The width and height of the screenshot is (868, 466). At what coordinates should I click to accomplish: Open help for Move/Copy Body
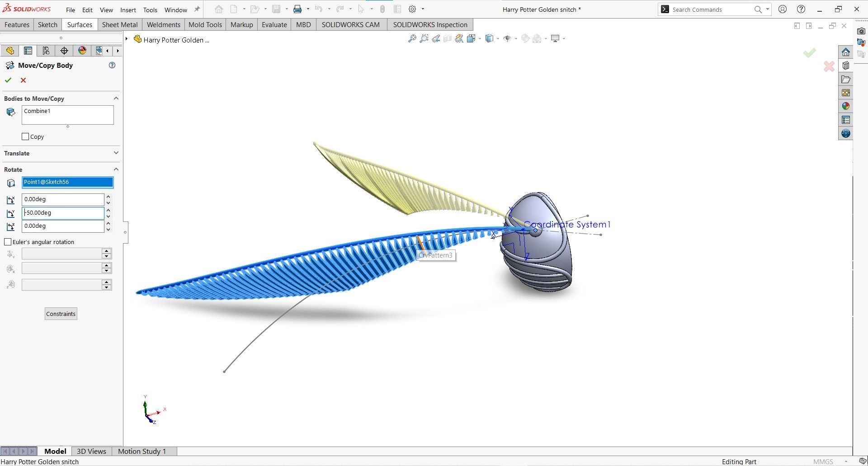(x=112, y=65)
